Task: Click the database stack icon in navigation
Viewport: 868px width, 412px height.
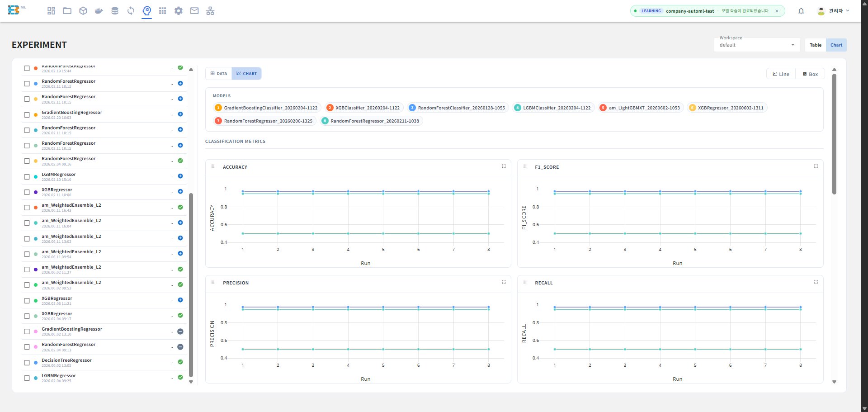Action: [x=115, y=11]
